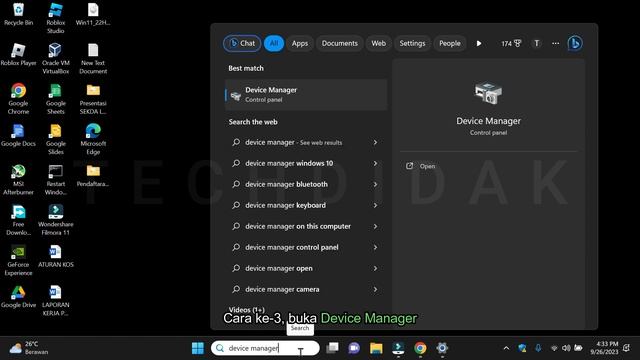This screenshot has width=640, height=360.
Task: Open Google Chrome desktop shortcut
Action: pos(18,99)
